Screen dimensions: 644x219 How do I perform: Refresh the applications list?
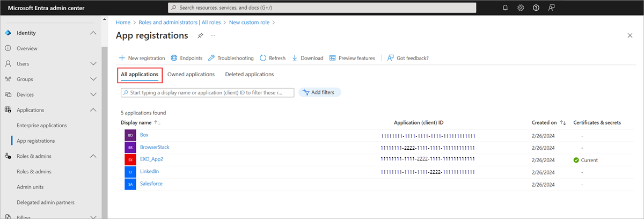273,58
